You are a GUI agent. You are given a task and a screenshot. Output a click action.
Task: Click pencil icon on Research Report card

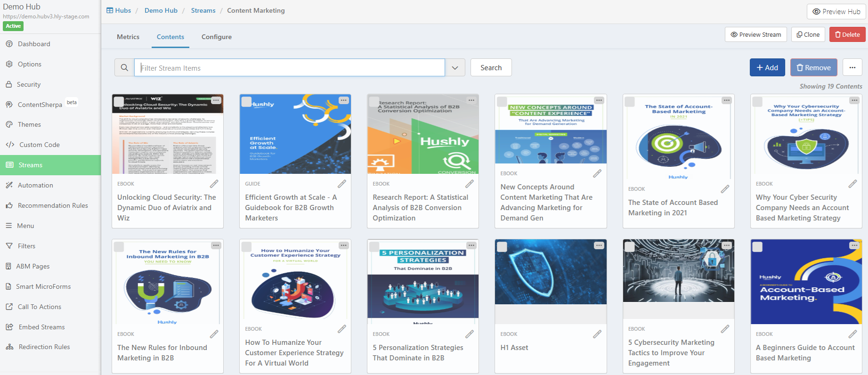[x=470, y=184]
